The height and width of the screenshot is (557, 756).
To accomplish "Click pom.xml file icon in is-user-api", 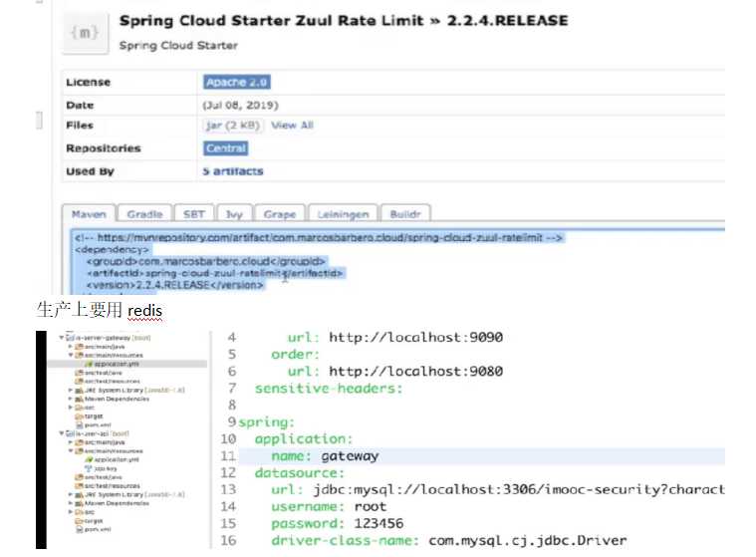I will [80, 529].
